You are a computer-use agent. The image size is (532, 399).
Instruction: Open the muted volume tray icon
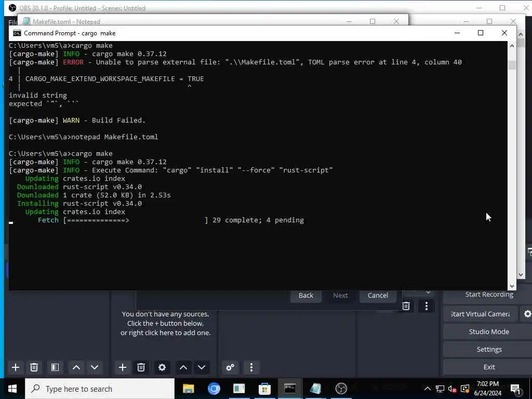pyautogui.click(x=452, y=389)
